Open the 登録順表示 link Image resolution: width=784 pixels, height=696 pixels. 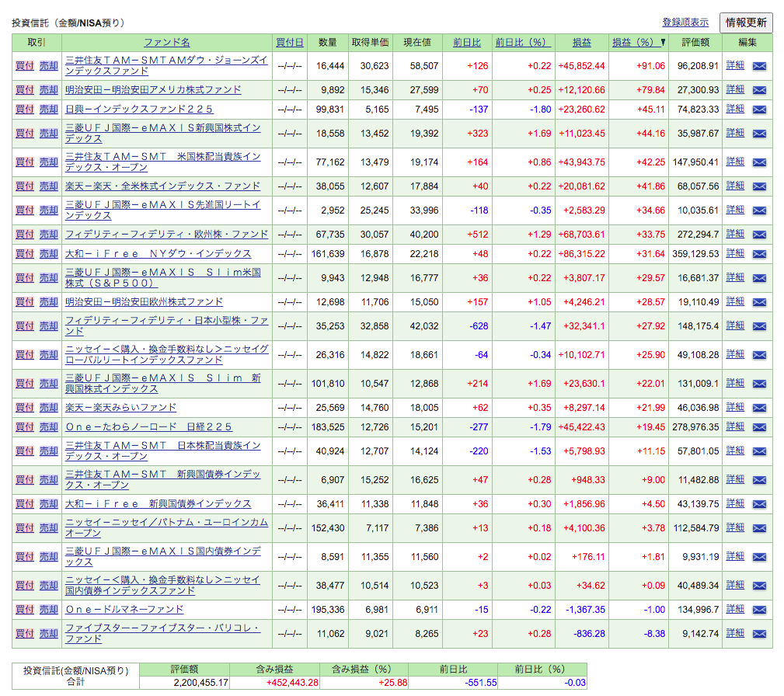tap(685, 23)
